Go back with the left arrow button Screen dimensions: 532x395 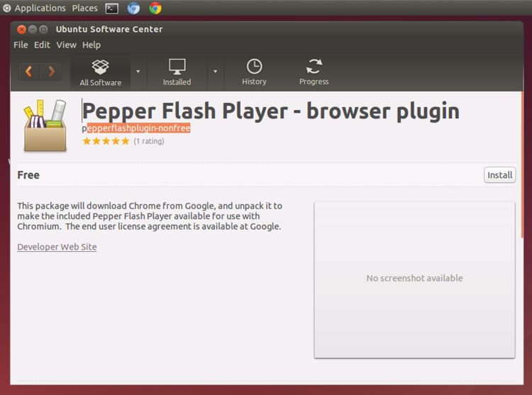point(29,72)
